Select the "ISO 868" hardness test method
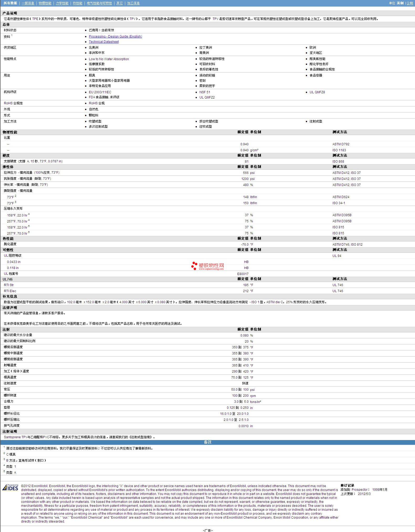 (338, 162)
